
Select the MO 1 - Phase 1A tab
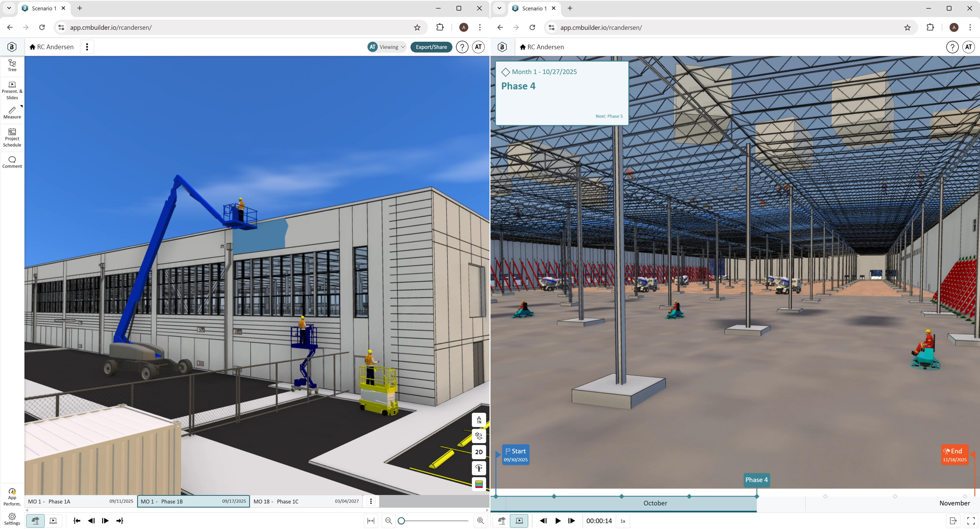pos(80,501)
